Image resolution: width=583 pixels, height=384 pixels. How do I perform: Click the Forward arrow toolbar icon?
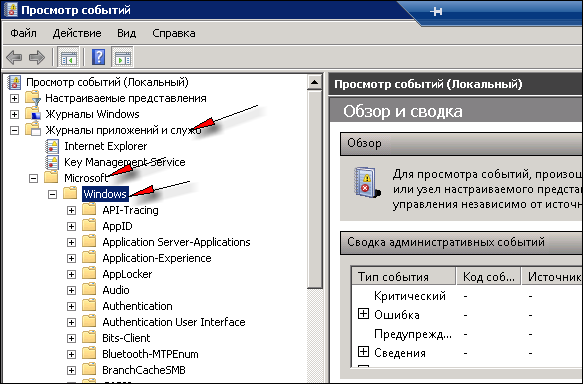coord(36,58)
